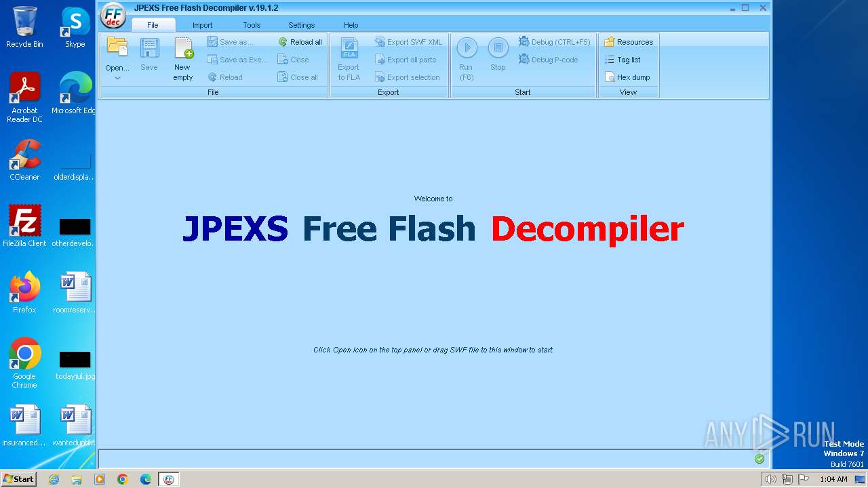
Task: Open Acrobat Reader DC shortcut
Action: pyautogui.click(x=24, y=98)
